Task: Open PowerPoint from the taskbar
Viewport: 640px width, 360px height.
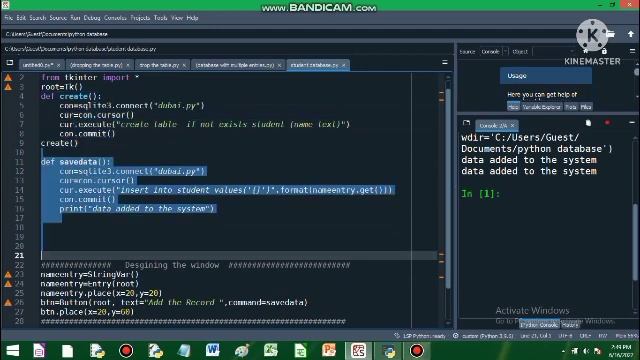Action: point(329,351)
